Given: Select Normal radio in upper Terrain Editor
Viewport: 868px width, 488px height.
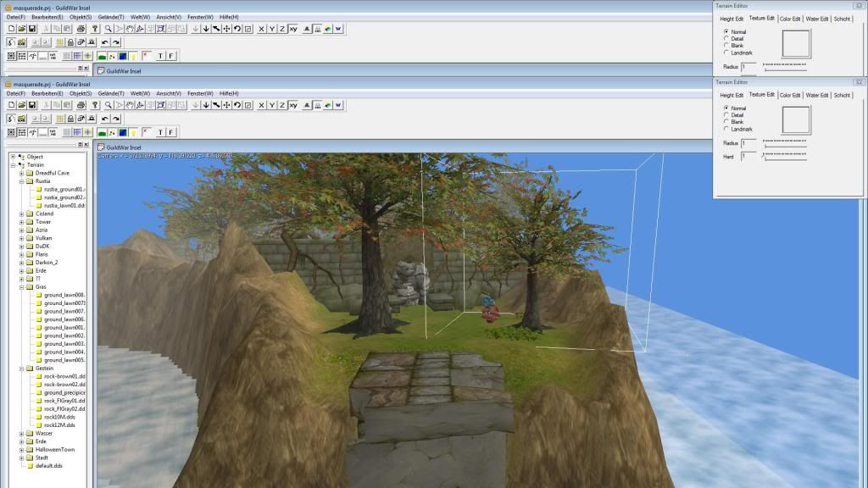Looking at the screenshot, I should [x=726, y=31].
